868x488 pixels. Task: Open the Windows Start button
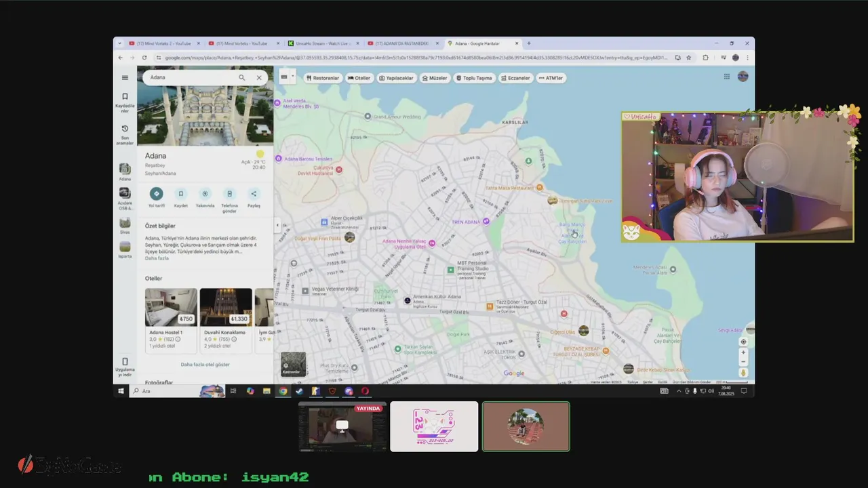(x=121, y=391)
